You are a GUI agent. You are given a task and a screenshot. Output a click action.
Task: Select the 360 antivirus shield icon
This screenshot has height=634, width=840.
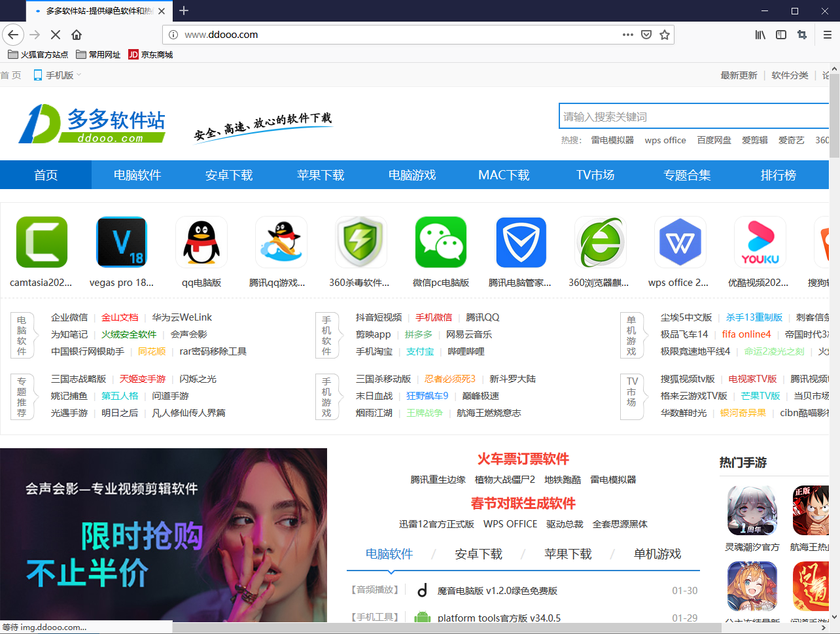tap(361, 242)
